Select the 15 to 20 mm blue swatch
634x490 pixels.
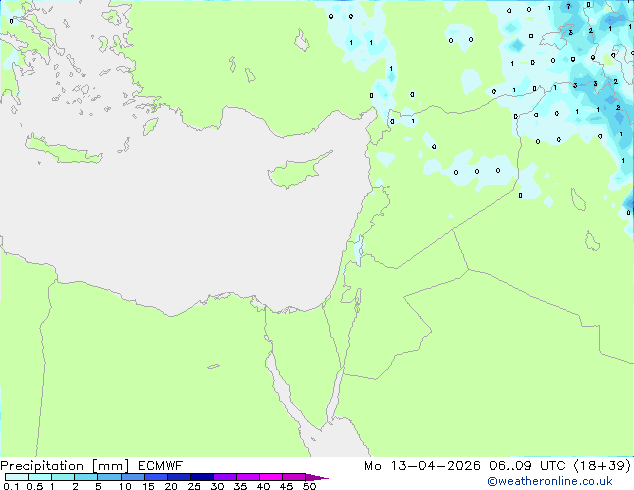(156, 477)
